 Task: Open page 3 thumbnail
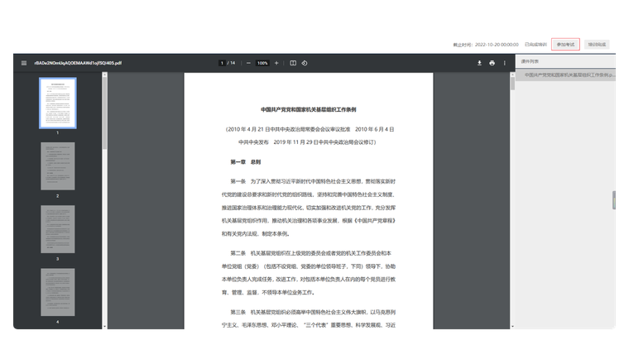tap(58, 229)
